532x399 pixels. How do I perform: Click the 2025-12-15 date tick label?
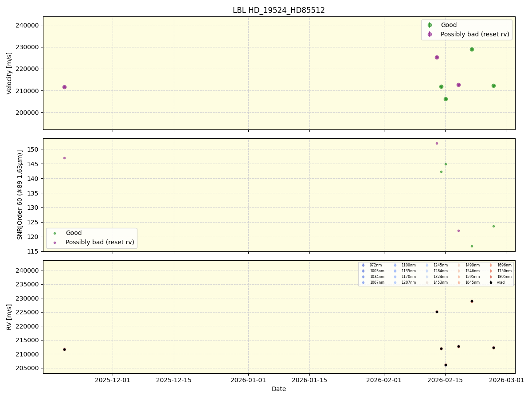point(174,379)
